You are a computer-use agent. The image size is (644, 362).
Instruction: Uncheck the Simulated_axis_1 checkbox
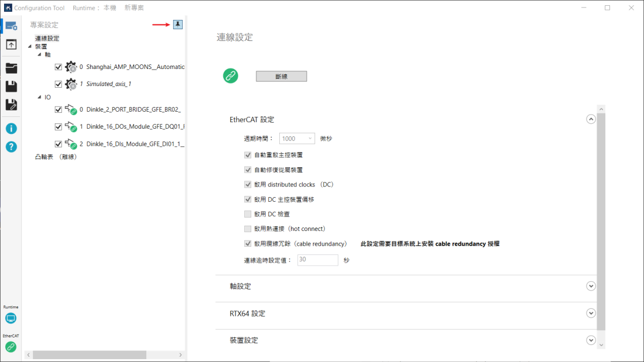coord(58,84)
